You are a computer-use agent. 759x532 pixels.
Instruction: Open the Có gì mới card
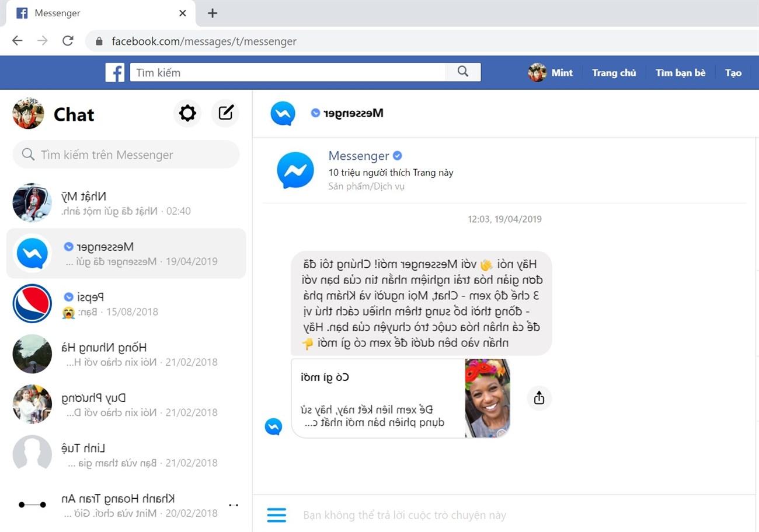[401, 398]
